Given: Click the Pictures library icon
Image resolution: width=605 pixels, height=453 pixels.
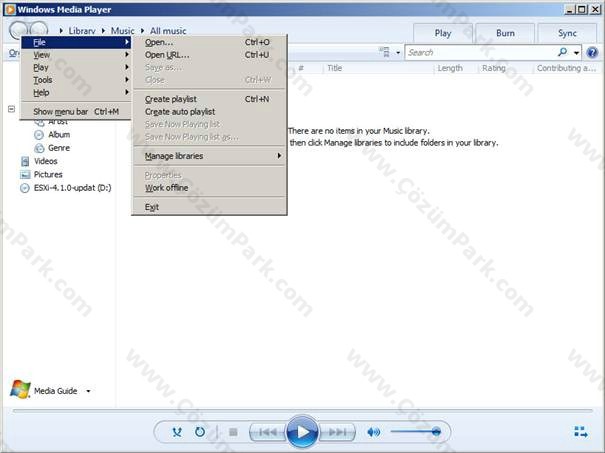Looking at the screenshot, I should (x=25, y=174).
